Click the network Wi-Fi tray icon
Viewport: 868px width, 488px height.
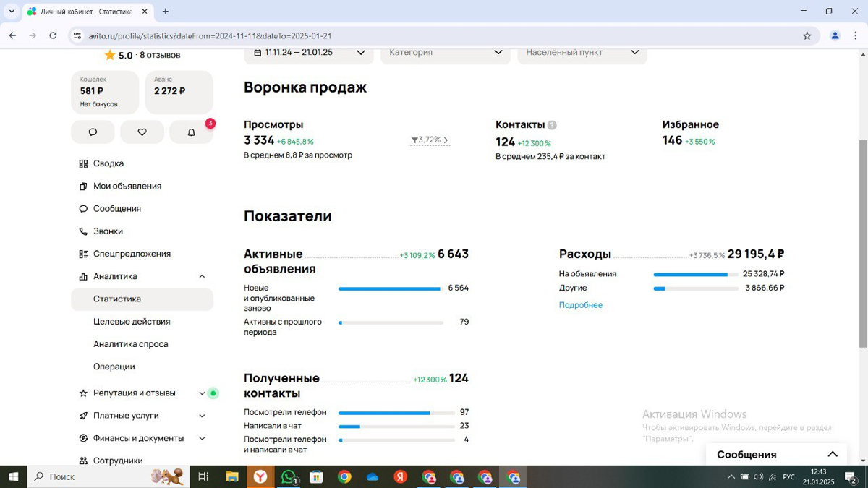pos(773,477)
